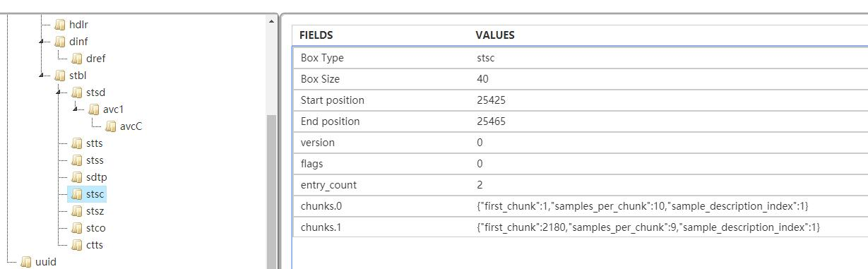Screen dimensions: 868x269
Task: Select the stsz box folder icon
Action: tap(77, 211)
